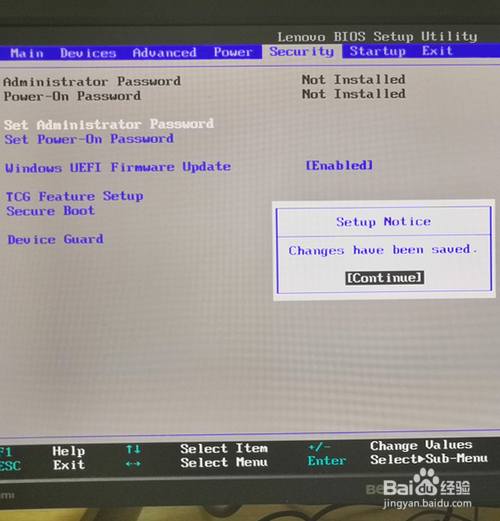Viewport: 500px width, 521px height.
Task: Open the Device Guard submenu
Action: tap(55, 239)
